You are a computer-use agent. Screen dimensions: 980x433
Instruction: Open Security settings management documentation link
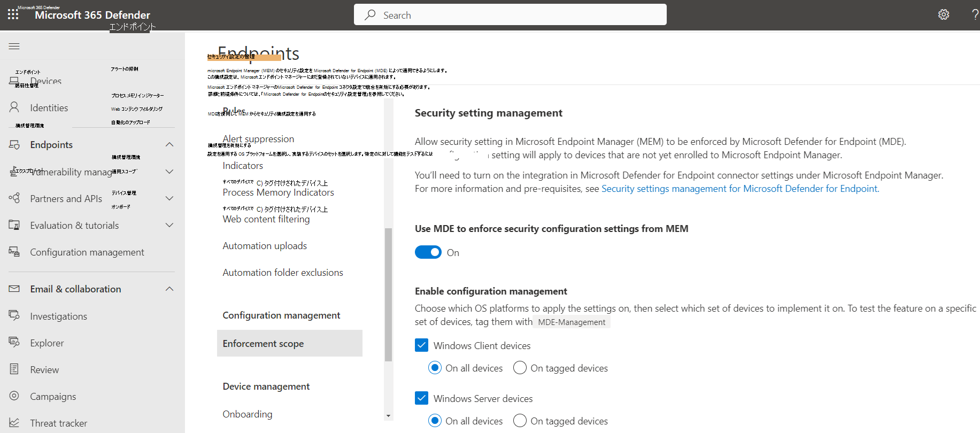(739, 189)
